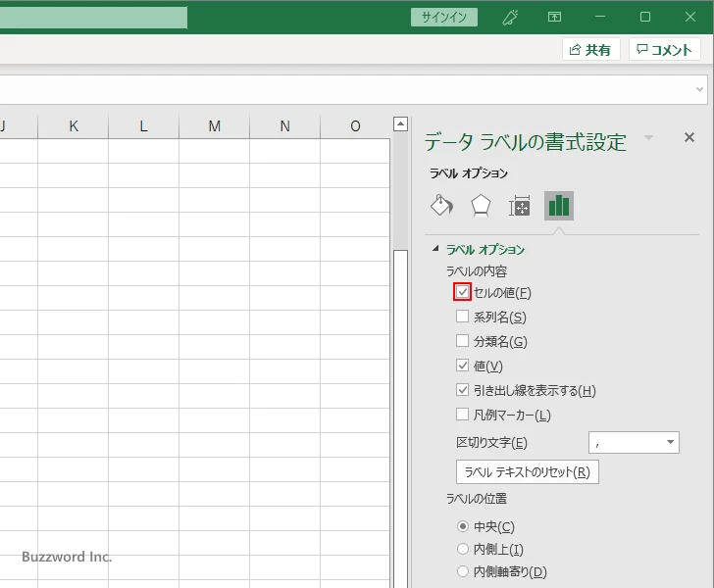Viewport: 714px width, 588px height.
Task: Uncheck the 値(V) checkbox
Action: 462,366
